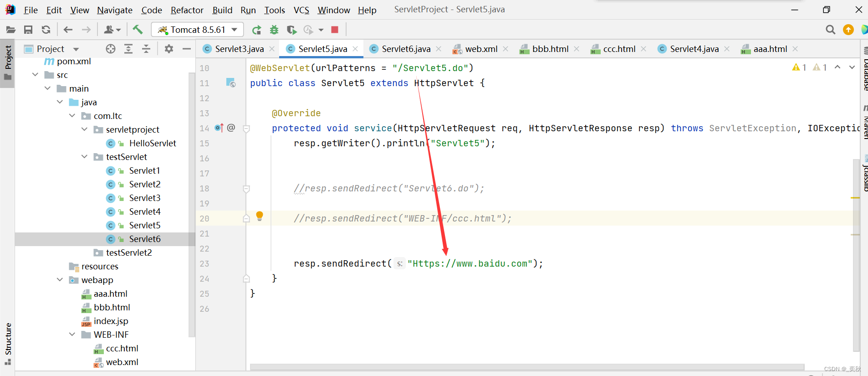Stop the running server red square
Viewport: 868px width, 376px height.
[x=335, y=30]
